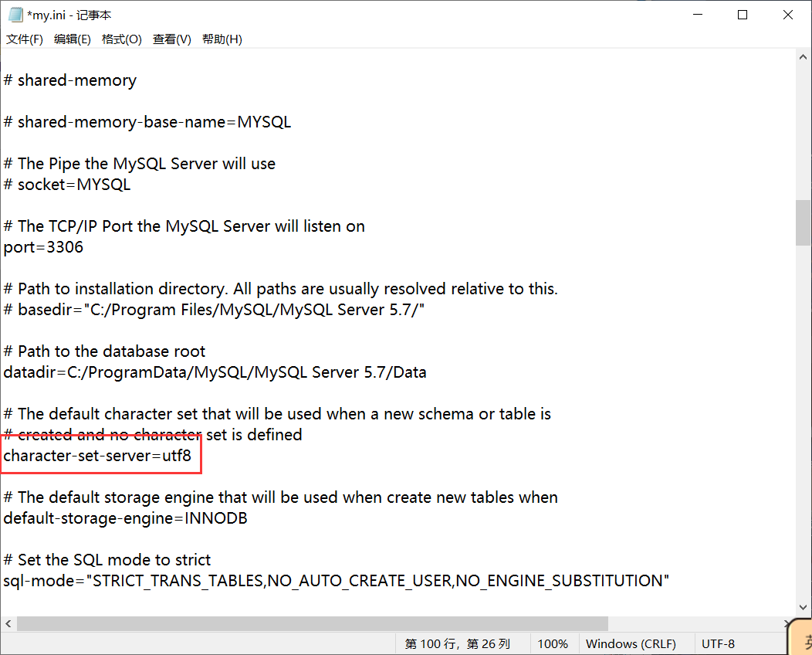Viewport: 812px width, 655px height.
Task: Open the 格式(O) menu
Action: [122, 39]
